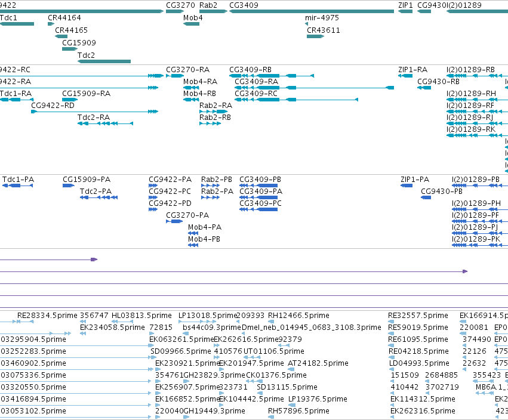
Task: Click the RH12466.5prime EST label
Action: click(298, 316)
